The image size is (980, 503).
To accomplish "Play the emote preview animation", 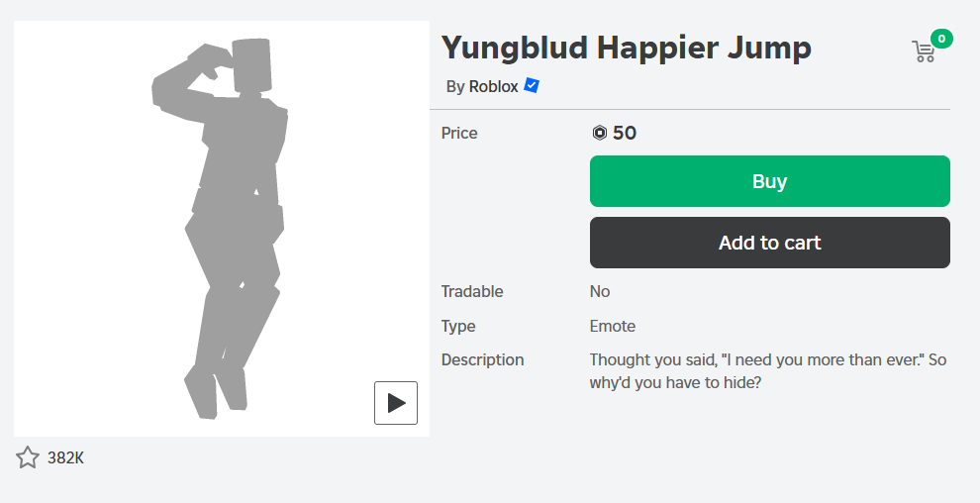I will pos(396,402).
